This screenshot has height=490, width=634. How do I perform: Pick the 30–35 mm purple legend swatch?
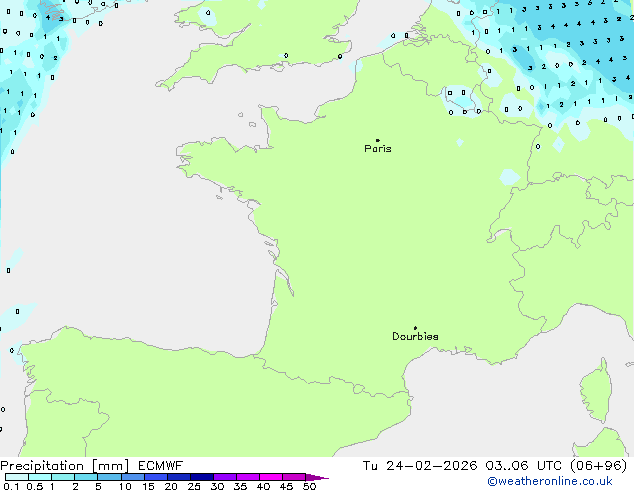coord(225,477)
